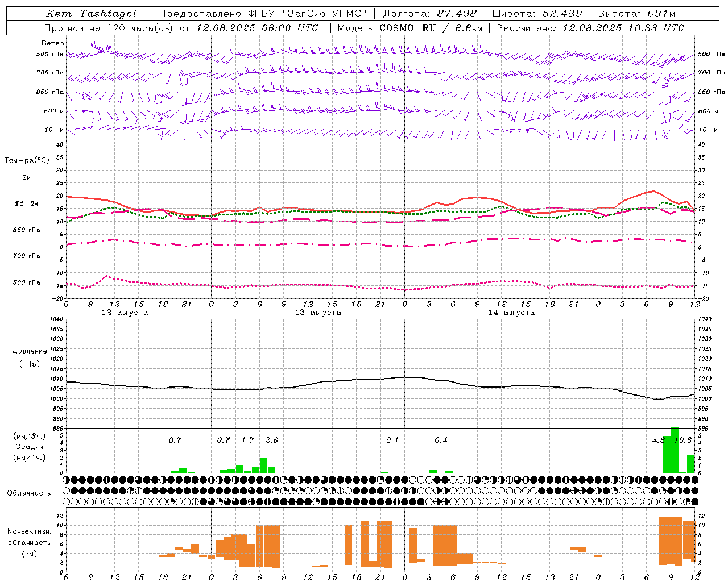Select the forecast start time 12.08.2025 06:00 UTC

(x=257, y=28)
